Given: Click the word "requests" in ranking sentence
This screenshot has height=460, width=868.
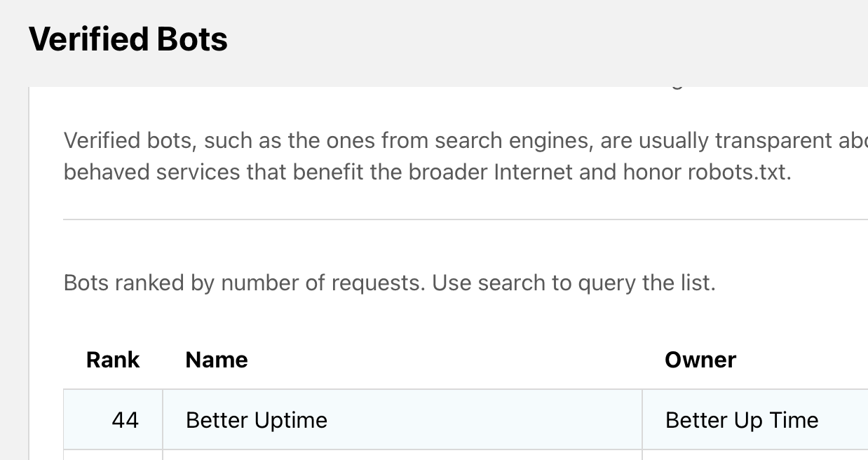Looking at the screenshot, I should [x=377, y=283].
